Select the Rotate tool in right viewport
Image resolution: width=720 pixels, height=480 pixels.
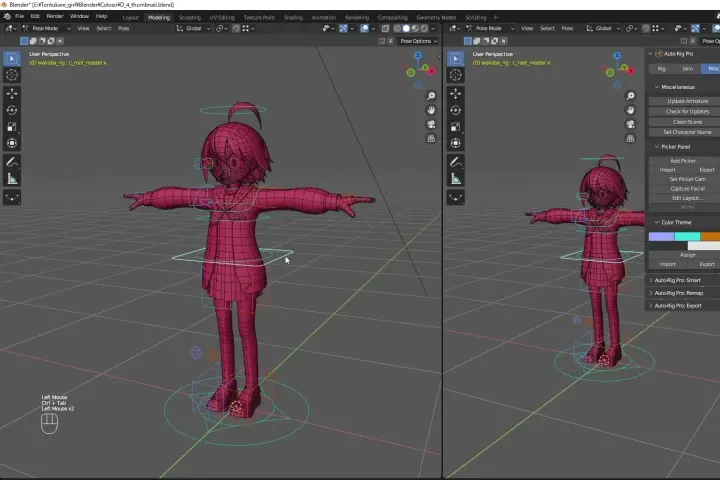tap(456, 110)
